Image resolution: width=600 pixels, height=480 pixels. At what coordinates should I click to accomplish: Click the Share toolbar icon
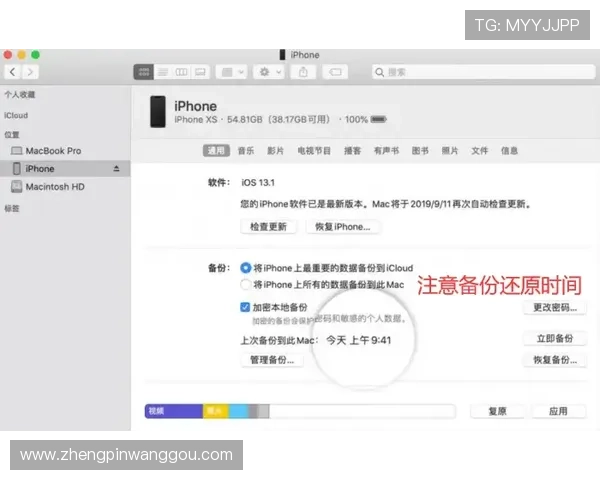point(303,72)
